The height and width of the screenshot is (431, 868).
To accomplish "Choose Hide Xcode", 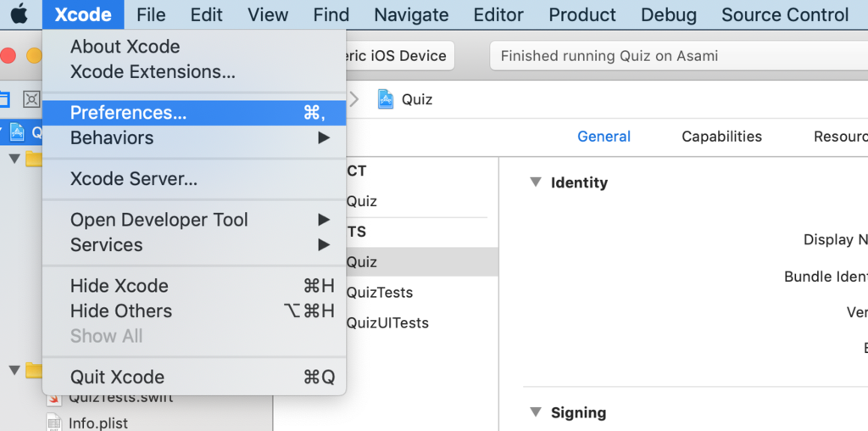I will click(194, 286).
